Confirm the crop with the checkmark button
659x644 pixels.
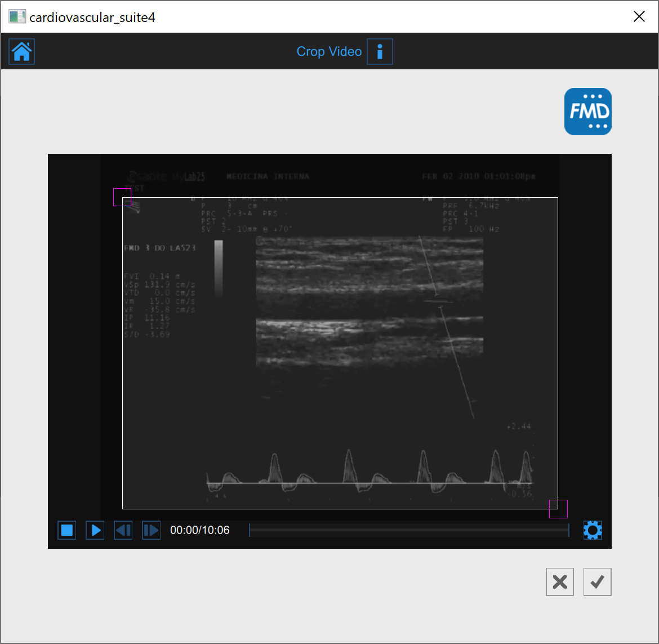pos(597,582)
